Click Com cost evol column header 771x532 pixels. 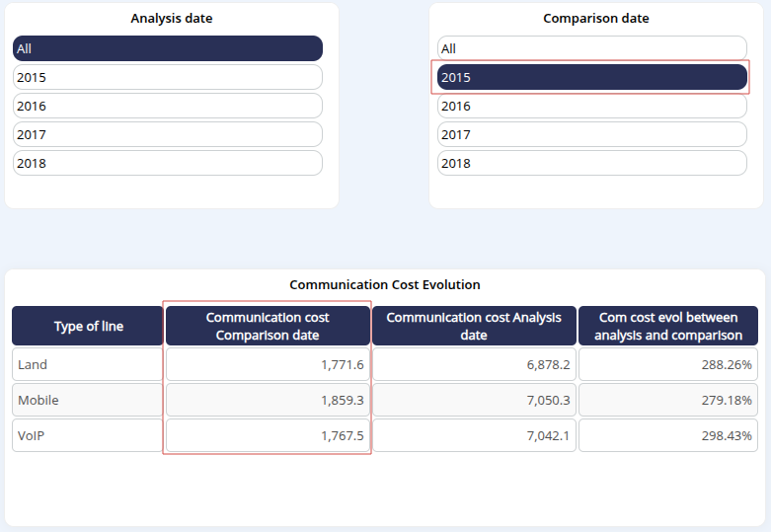[668, 326]
